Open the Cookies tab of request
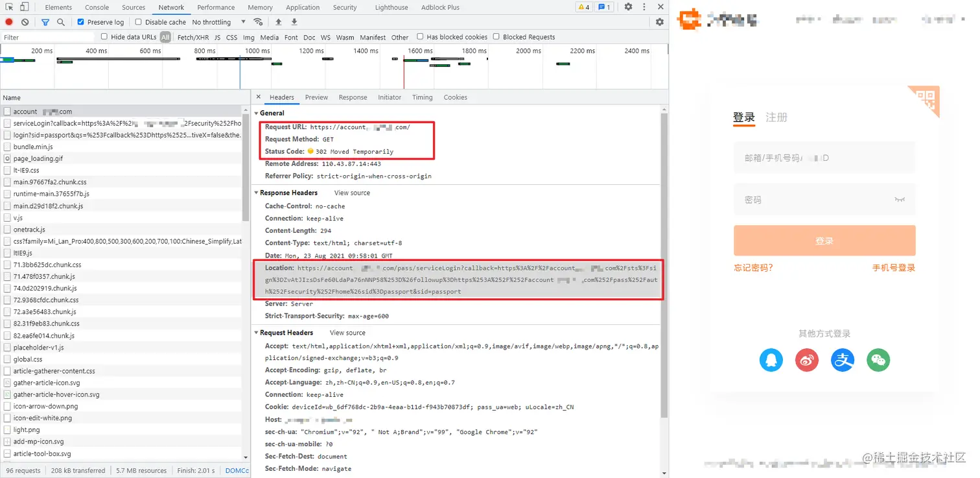The width and height of the screenshot is (980, 478). pyautogui.click(x=455, y=97)
